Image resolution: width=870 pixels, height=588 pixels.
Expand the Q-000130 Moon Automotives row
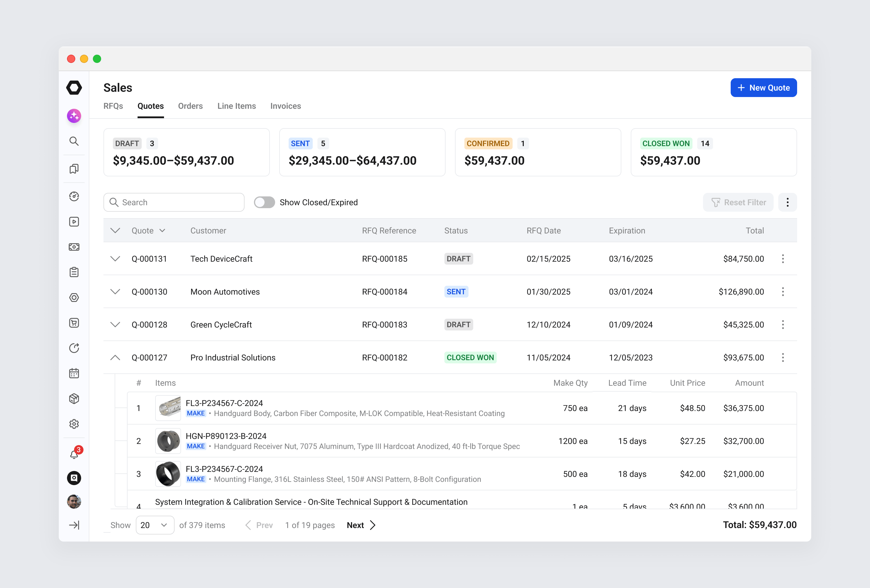[115, 292]
